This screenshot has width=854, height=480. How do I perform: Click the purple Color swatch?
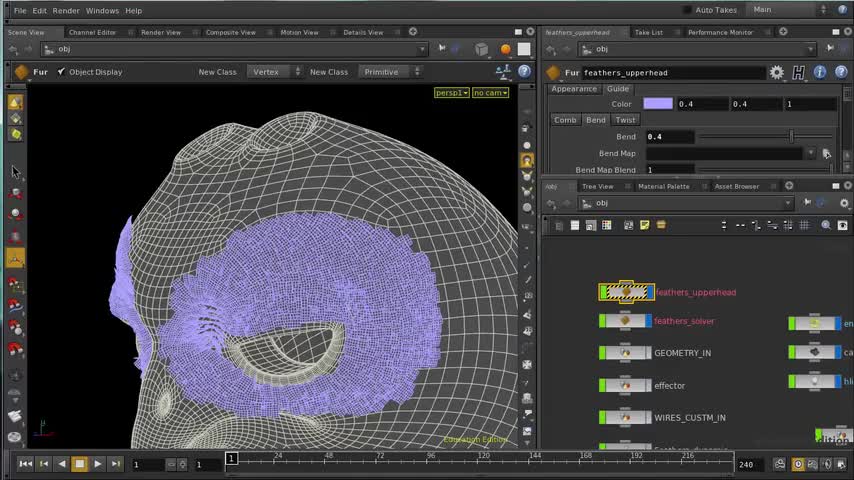(x=658, y=104)
